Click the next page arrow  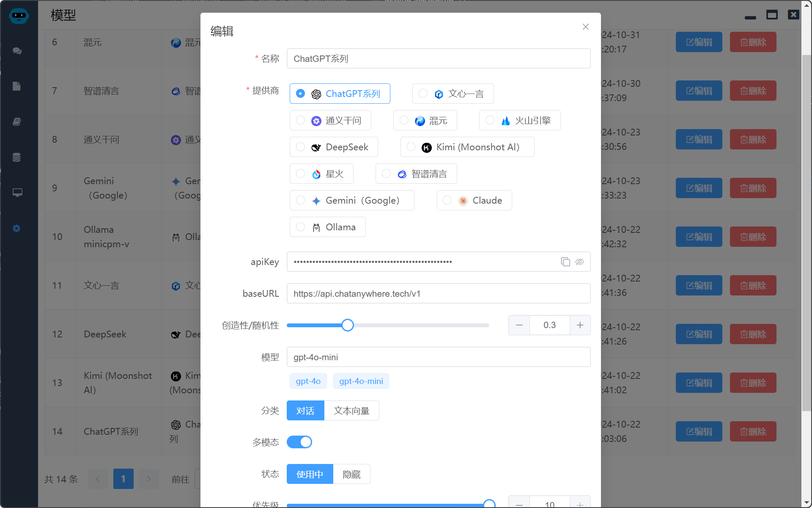(x=148, y=479)
